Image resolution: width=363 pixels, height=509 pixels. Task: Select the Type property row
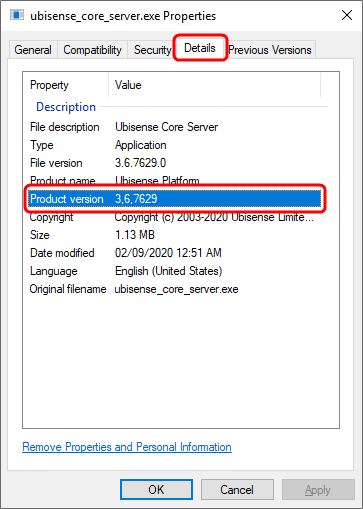(x=175, y=145)
